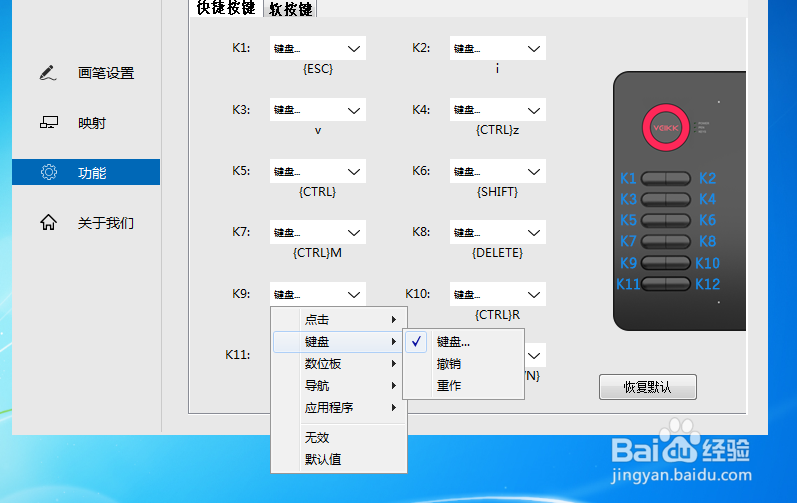Expand the K3 key function dropdown
This screenshot has height=503, width=797.
(318, 110)
